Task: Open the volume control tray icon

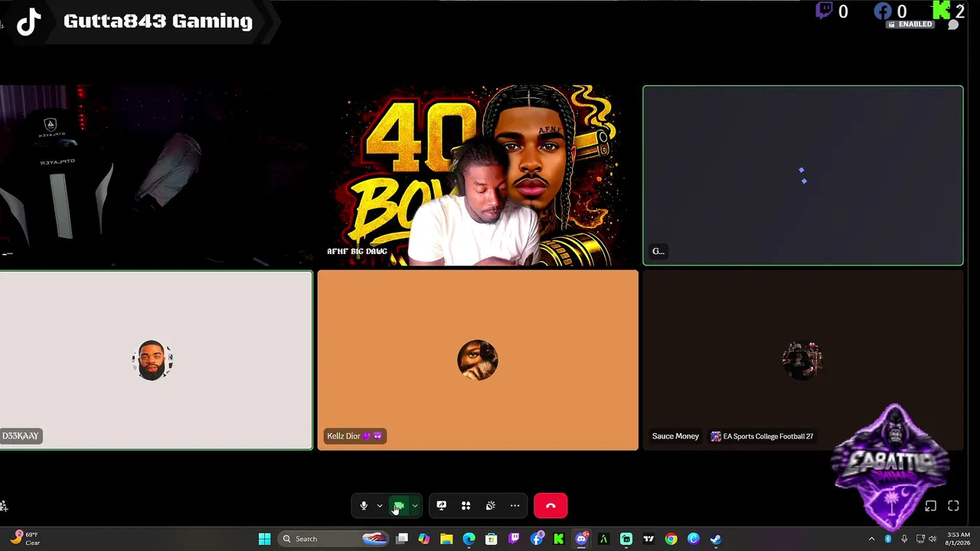Action: 934,539
